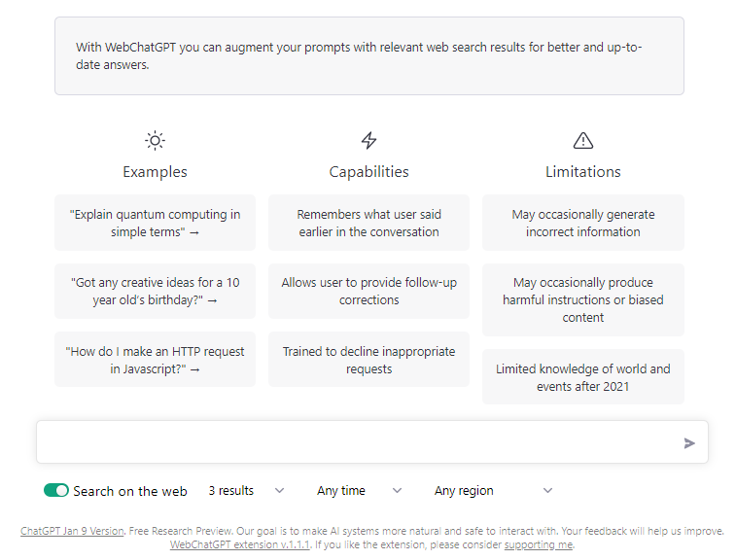Click the send message arrow icon

pos(689,443)
